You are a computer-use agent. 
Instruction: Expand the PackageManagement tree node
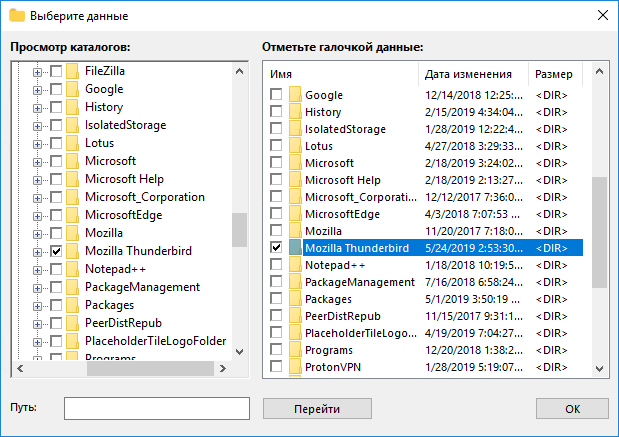37,288
